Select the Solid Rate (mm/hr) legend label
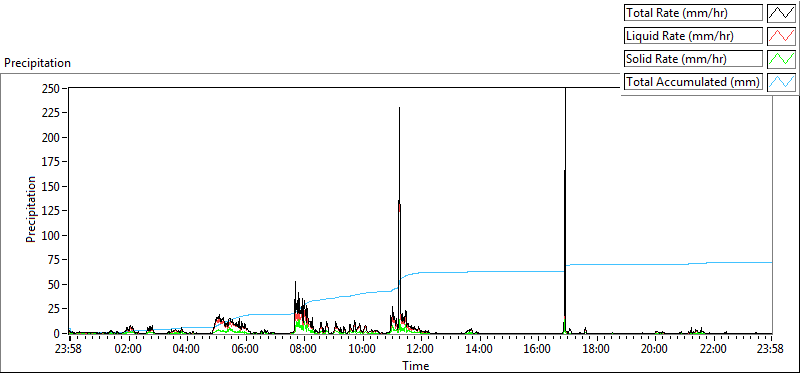Image resolution: width=800 pixels, height=373 pixels. 693,58
